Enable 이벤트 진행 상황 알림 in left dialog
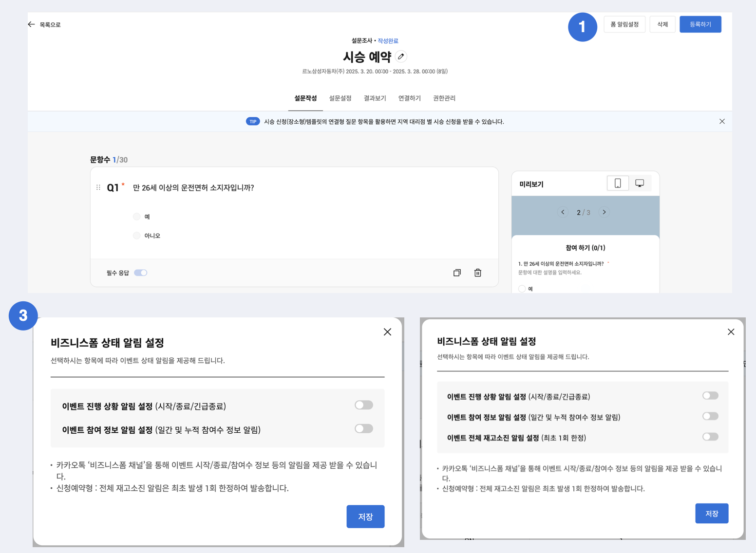 364,405
